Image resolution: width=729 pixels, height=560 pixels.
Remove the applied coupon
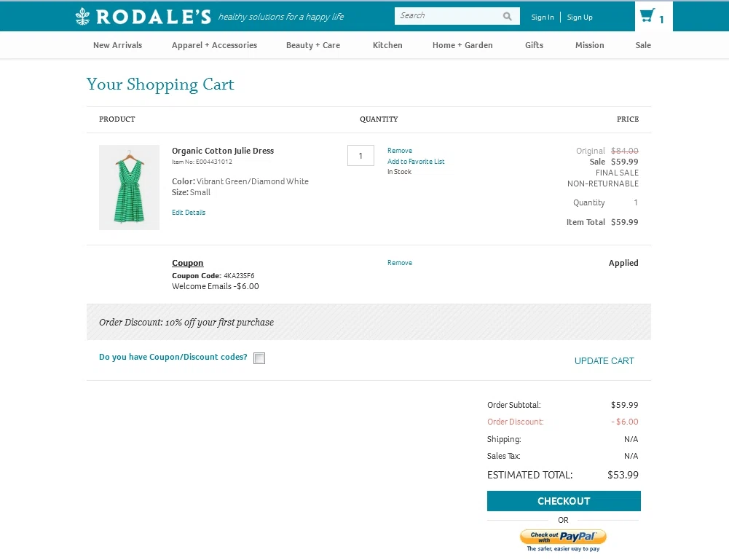tap(400, 263)
